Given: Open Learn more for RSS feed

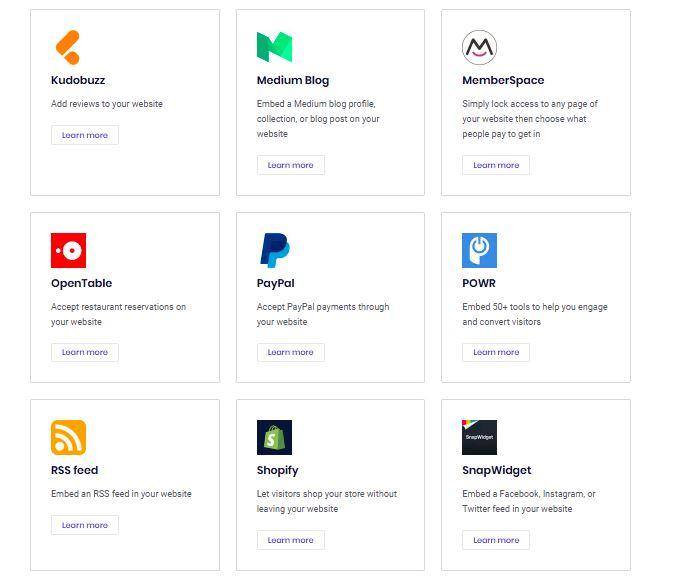Looking at the screenshot, I should click(x=85, y=525).
